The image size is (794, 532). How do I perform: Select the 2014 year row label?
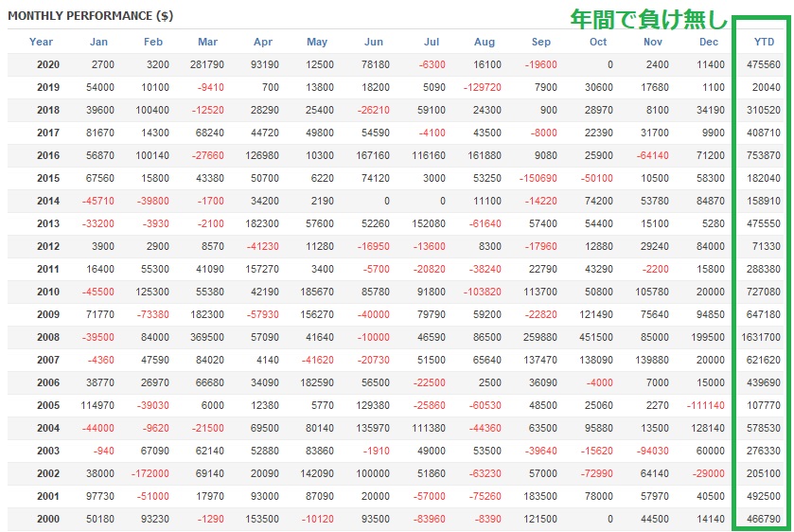pyautogui.click(x=48, y=201)
